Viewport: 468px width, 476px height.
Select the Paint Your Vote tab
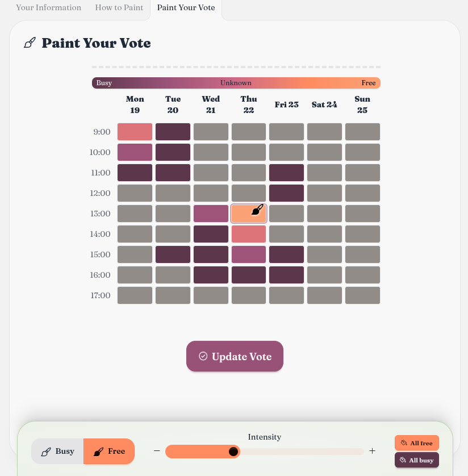click(186, 8)
